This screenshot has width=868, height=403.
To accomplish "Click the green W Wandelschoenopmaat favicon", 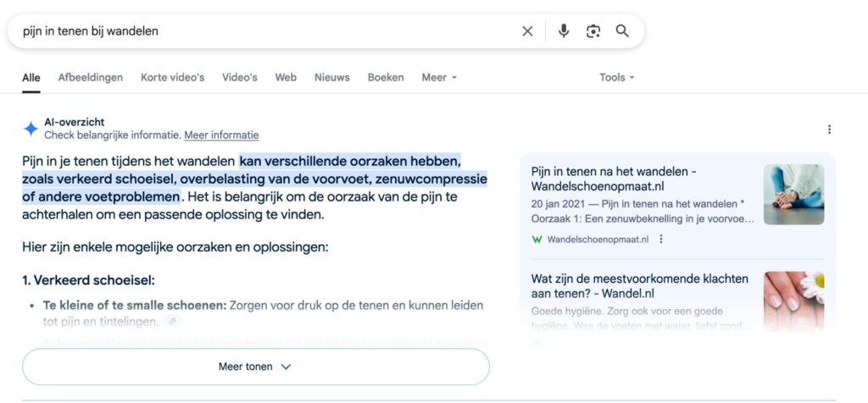I will click(x=537, y=240).
